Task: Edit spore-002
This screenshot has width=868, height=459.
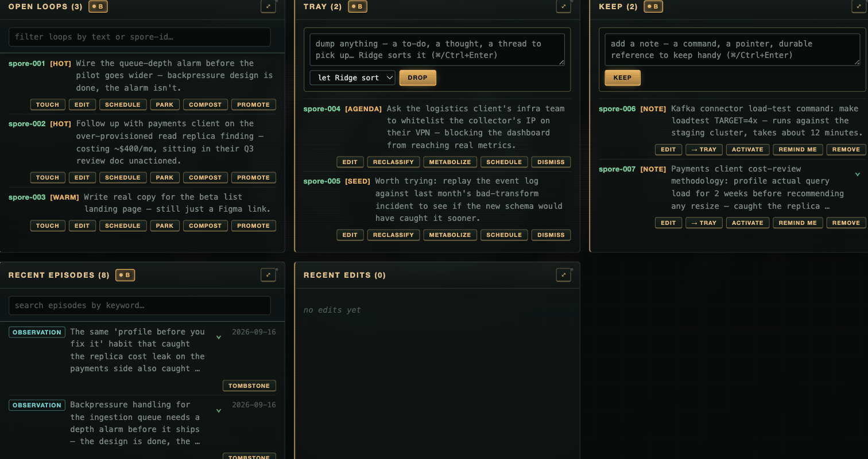Action: [x=82, y=177]
